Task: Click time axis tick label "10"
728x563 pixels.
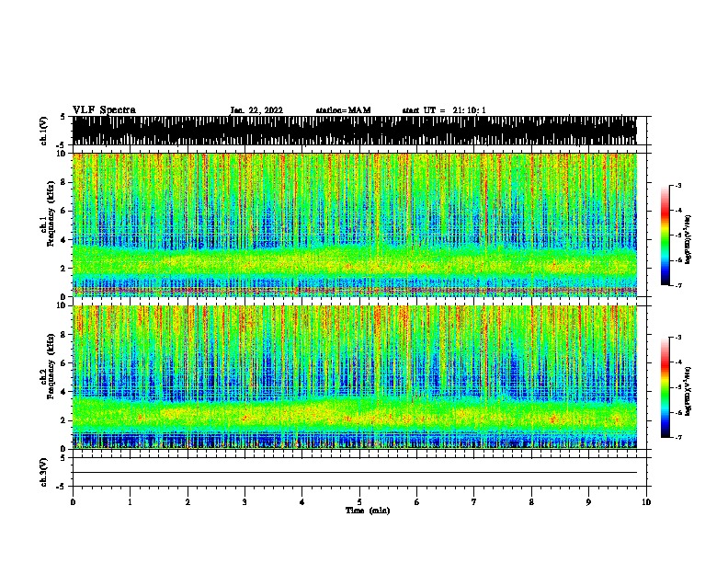Action: click(x=646, y=502)
